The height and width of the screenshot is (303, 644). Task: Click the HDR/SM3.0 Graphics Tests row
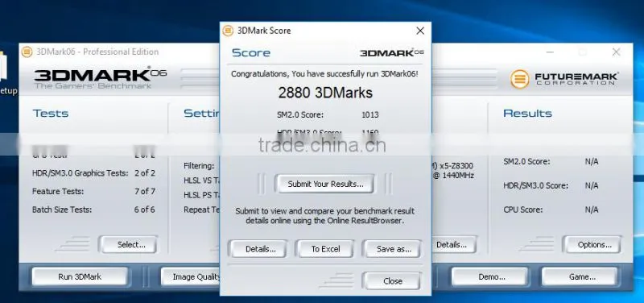pos(93,173)
